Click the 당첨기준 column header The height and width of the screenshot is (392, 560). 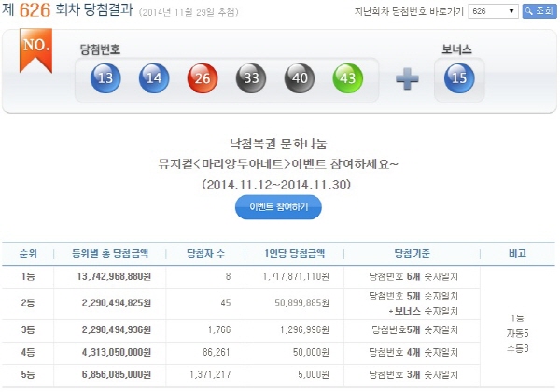(404, 254)
